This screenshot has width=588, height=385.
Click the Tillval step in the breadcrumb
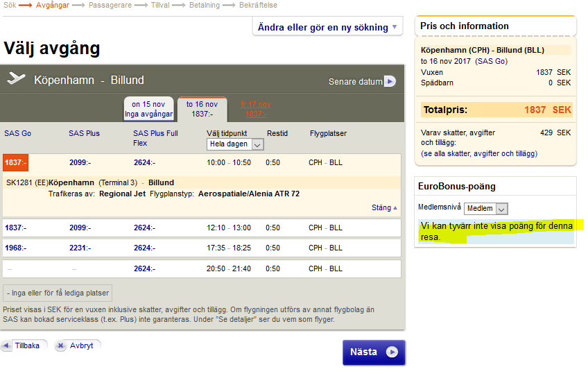pyautogui.click(x=160, y=6)
